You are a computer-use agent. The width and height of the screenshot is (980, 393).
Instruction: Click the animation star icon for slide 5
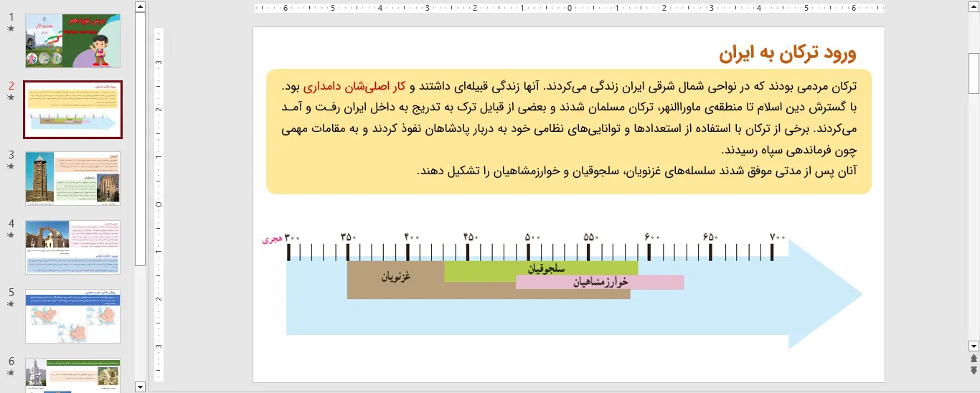11,304
